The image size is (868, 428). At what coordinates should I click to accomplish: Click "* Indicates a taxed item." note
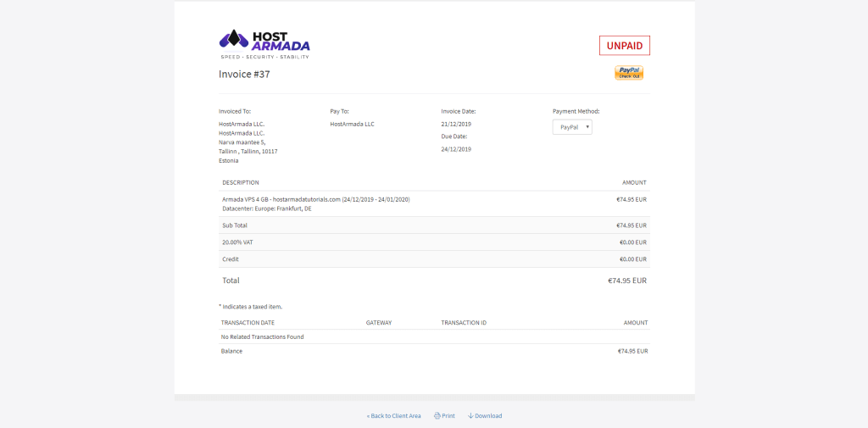[250, 306]
